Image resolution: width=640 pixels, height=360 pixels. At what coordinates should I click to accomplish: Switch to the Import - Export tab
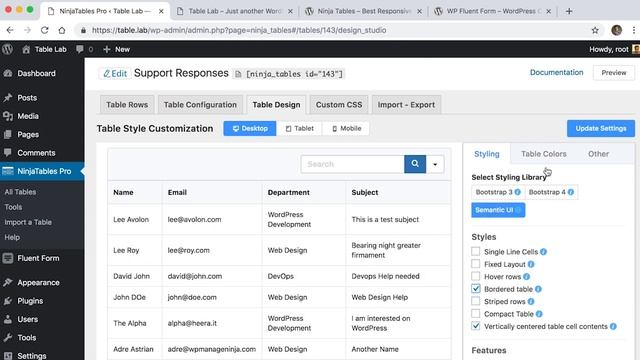tap(406, 105)
